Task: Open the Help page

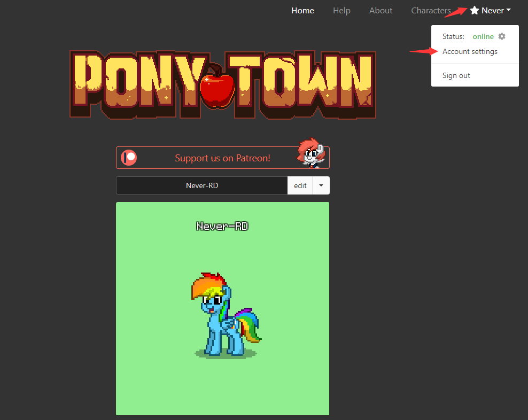Action: click(342, 11)
